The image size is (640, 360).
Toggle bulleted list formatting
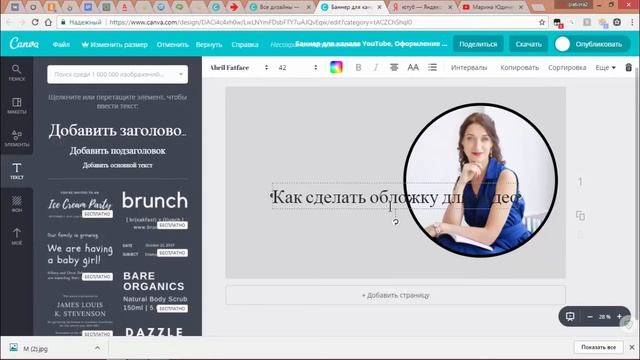432,67
